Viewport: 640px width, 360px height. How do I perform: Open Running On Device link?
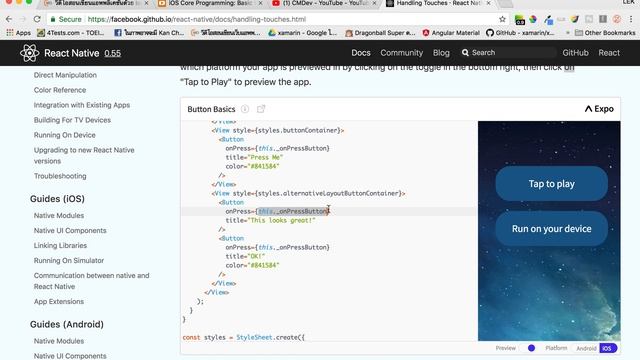[x=64, y=135]
